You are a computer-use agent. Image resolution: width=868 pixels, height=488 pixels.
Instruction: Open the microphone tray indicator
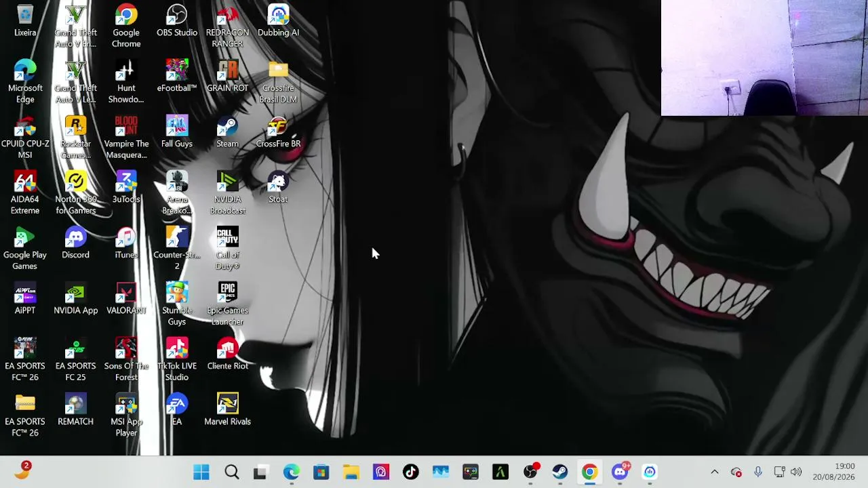click(758, 472)
